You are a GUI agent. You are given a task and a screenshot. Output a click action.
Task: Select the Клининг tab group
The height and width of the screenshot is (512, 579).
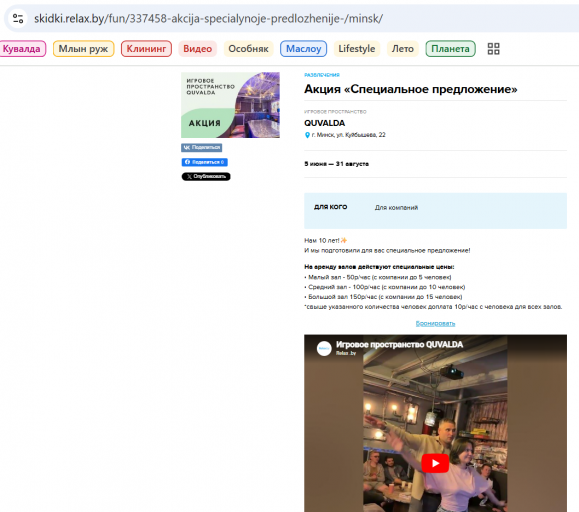point(146,49)
